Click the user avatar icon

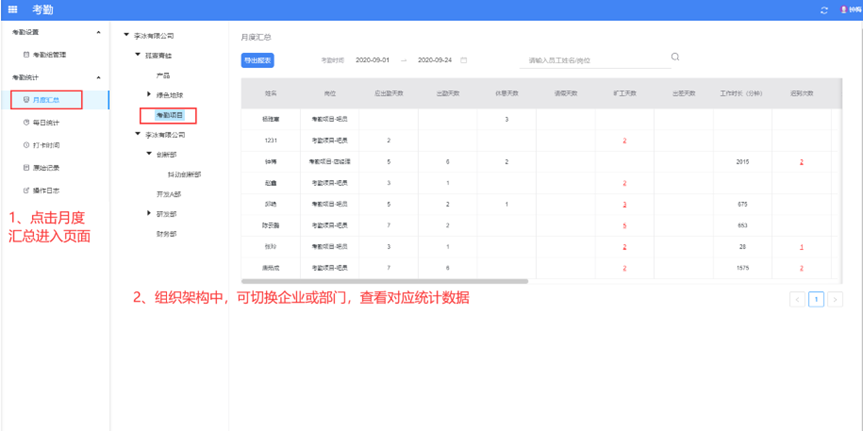click(x=843, y=10)
